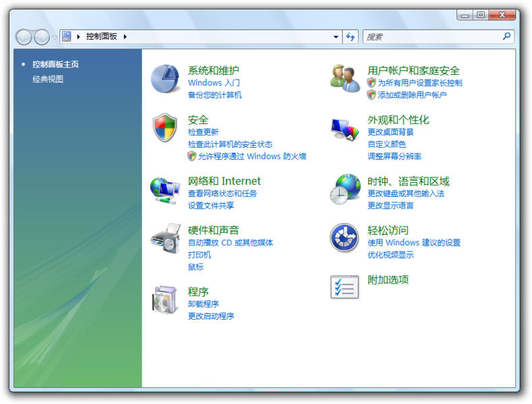Open the 系统和维护 pie chart icon
Image resolution: width=532 pixels, height=404 pixels.
(165, 79)
